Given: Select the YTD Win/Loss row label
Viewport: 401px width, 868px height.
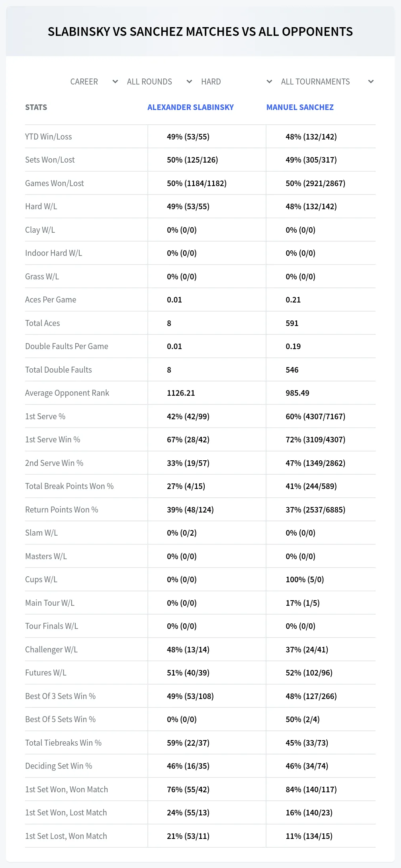Looking at the screenshot, I should click(49, 137).
